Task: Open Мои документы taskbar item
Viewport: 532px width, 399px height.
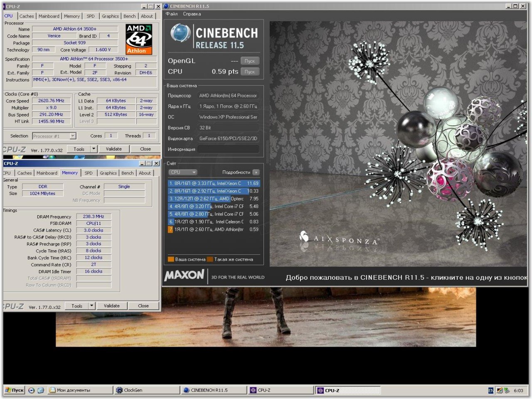Action: coord(80,390)
